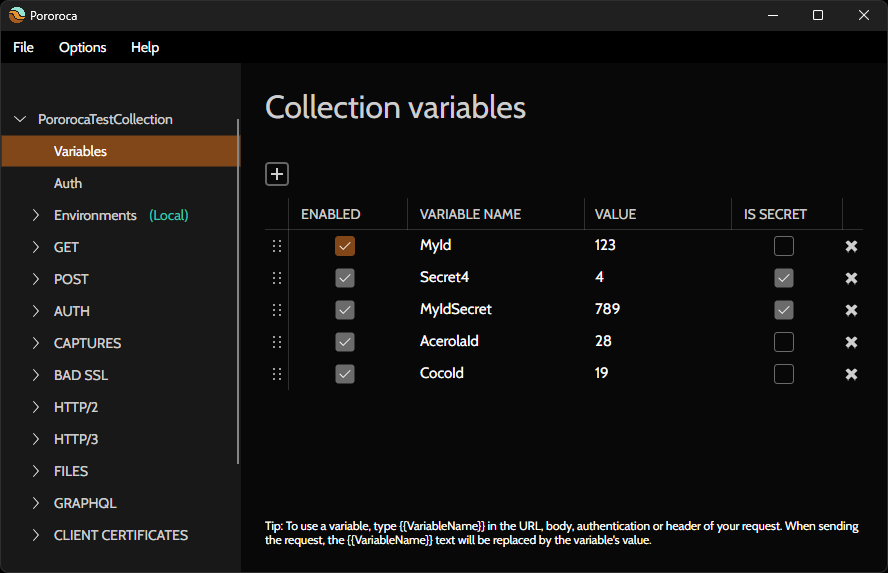Expand the HTTP/2 folder
This screenshot has height=573, width=888.
36,407
